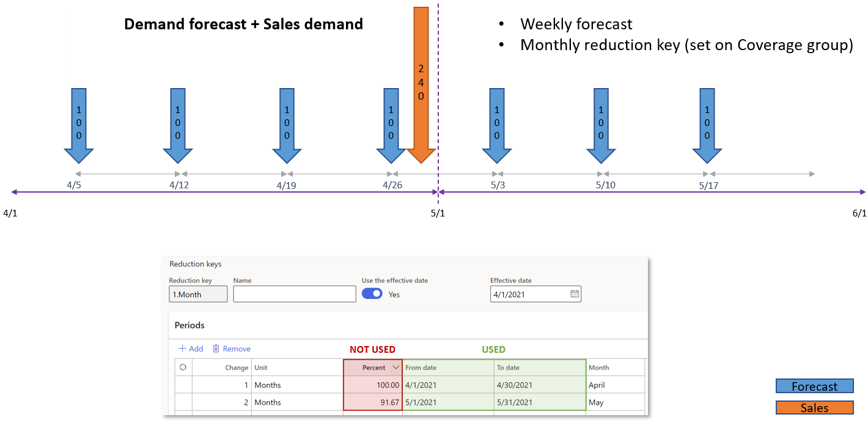Click the blue forecast arrow above 4/5
Image resolution: width=868 pixels, height=428 pixels.
[x=79, y=125]
